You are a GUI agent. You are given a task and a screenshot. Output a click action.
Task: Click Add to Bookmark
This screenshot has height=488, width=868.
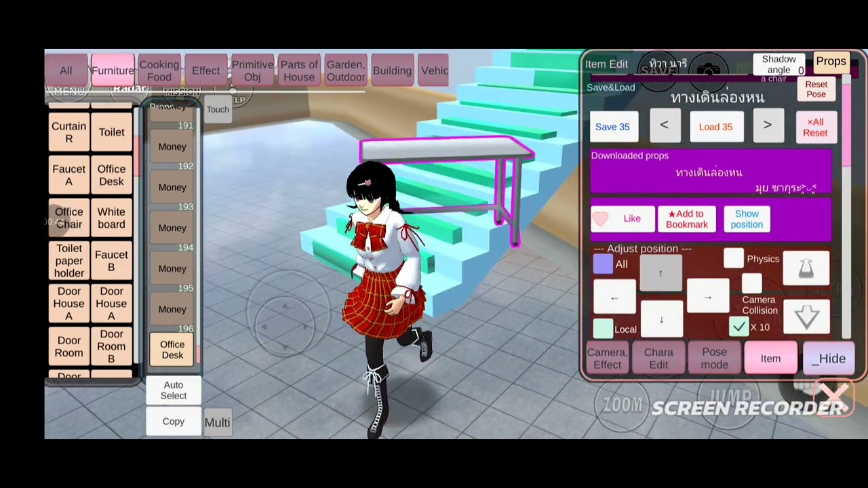(686, 219)
